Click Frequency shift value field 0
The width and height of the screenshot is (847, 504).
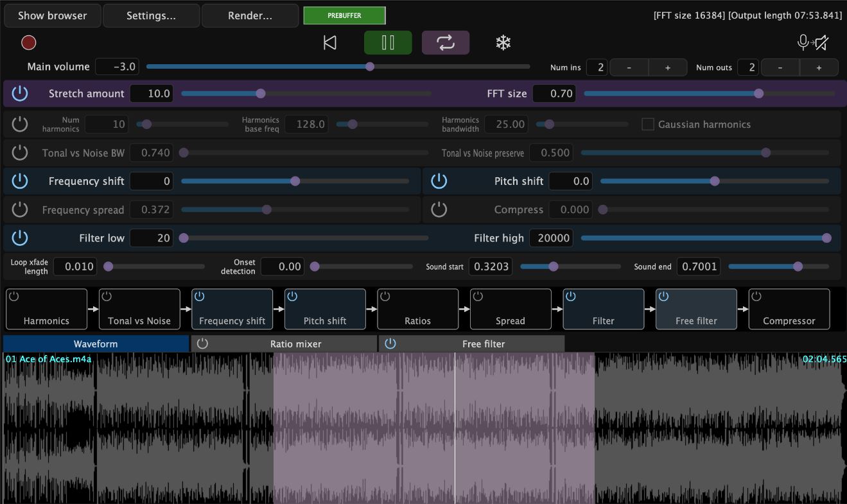[x=152, y=181]
